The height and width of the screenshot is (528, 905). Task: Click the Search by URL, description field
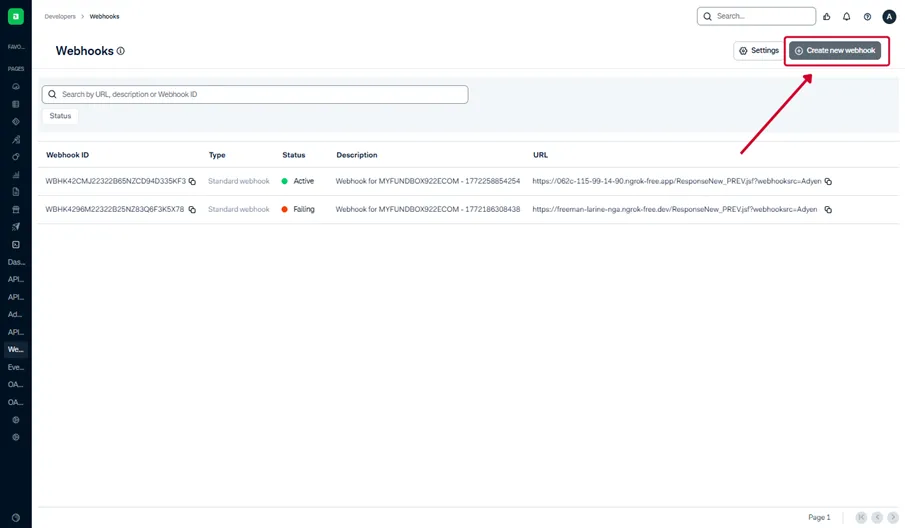[x=255, y=94]
